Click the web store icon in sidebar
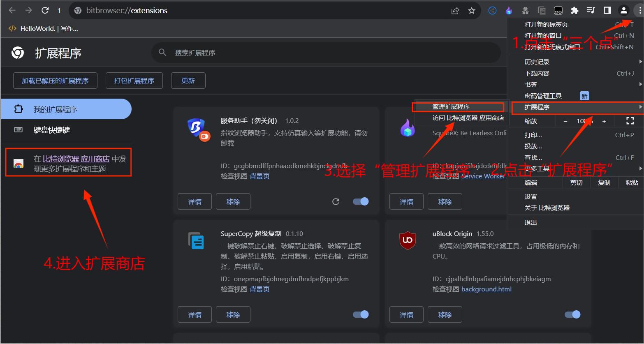 [x=19, y=164]
